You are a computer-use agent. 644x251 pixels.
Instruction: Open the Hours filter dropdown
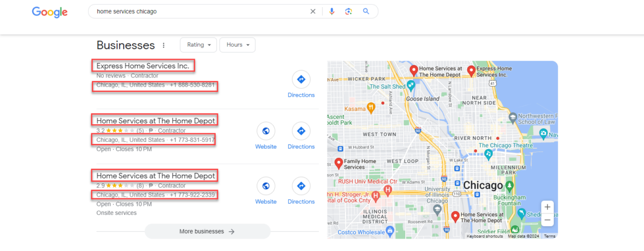[237, 45]
